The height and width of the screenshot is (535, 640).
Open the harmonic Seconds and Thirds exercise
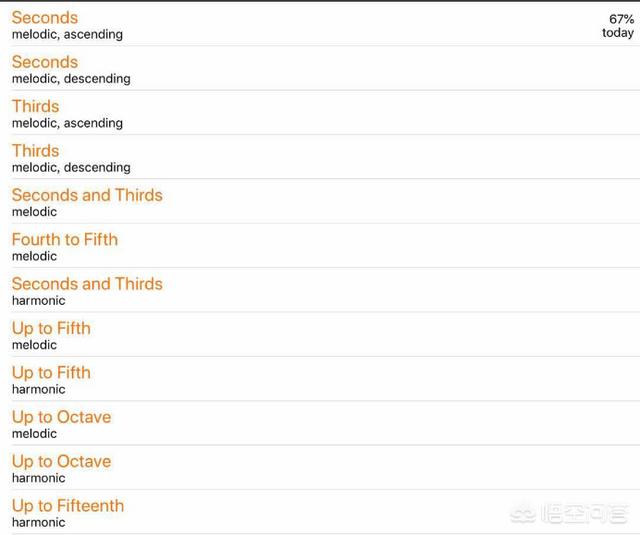87,284
